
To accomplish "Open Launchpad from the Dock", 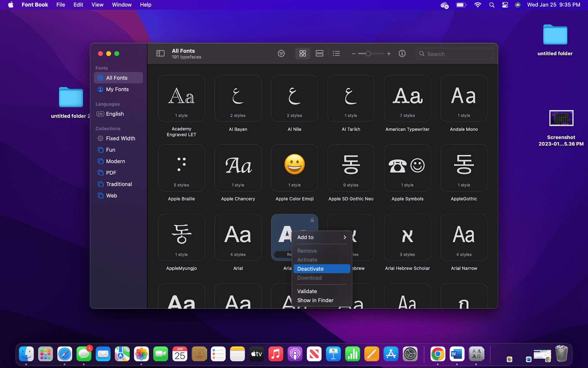I will [x=46, y=354].
